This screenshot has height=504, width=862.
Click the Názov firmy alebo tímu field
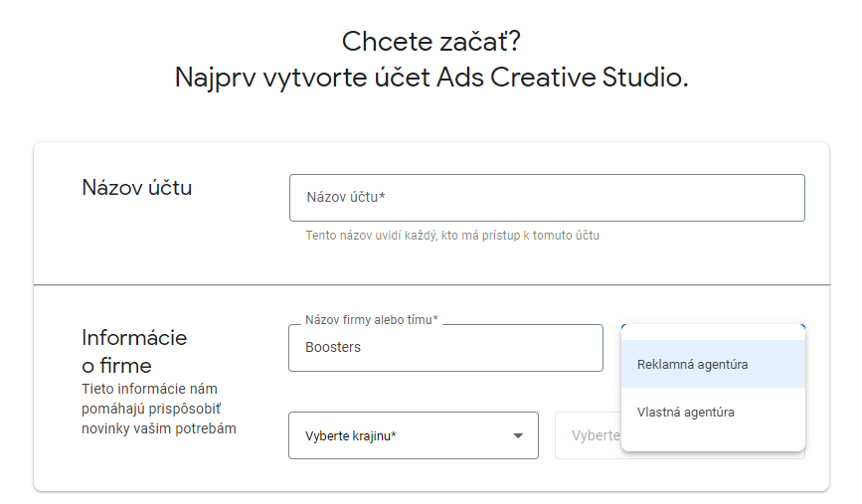point(445,348)
